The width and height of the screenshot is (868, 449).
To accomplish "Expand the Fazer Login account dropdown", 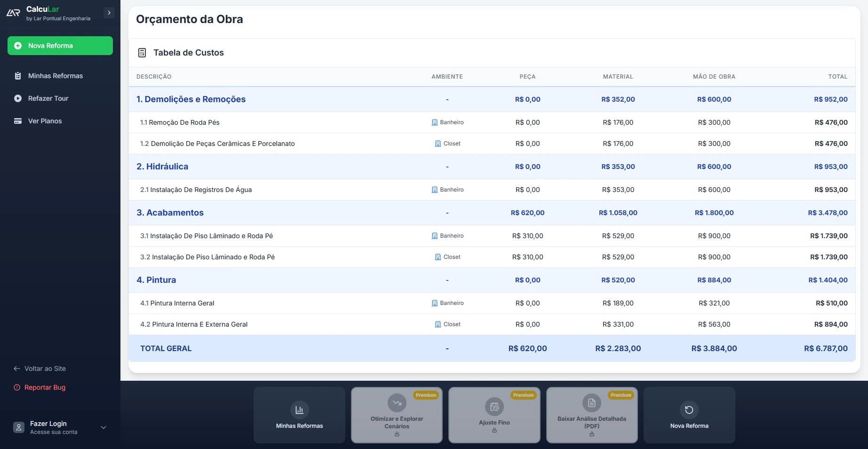I will coord(104,427).
